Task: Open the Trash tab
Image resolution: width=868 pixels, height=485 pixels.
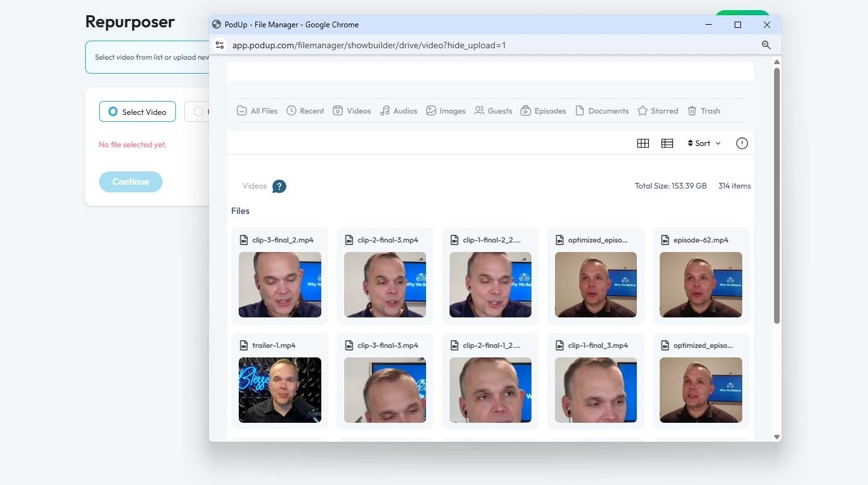Action: click(704, 110)
